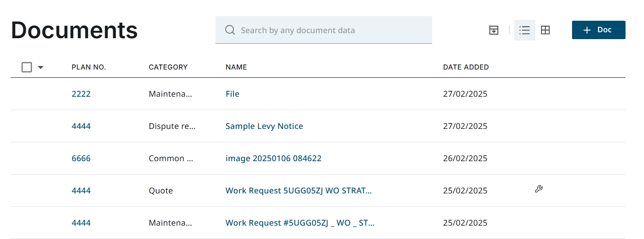Open plan 4444 in last Maintenance row
644x239 pixels.
pyautogui.click(x=81, y=223)
